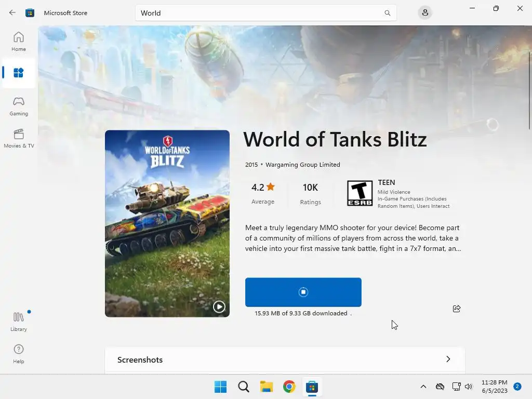Show hidden system tray icons
The height and width of the screenshot is (399, 532).
(x=423, y=387)
